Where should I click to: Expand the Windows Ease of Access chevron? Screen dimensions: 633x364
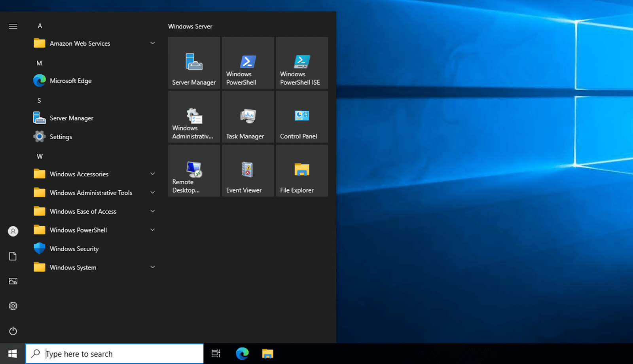(x=152, y=211)
